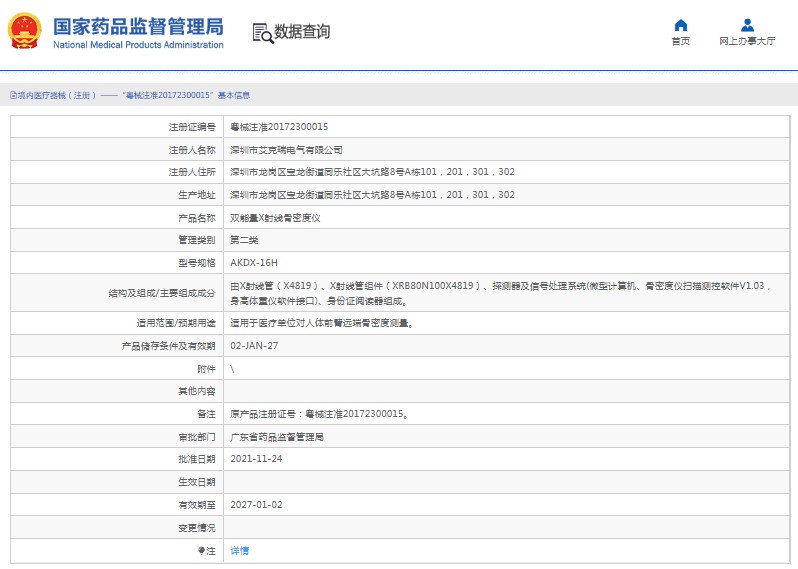The width and height of the screenshot is (798, 569).
Task: Click the 型号规格 row label
Action: pyautogui.click(x=197, y=263)
